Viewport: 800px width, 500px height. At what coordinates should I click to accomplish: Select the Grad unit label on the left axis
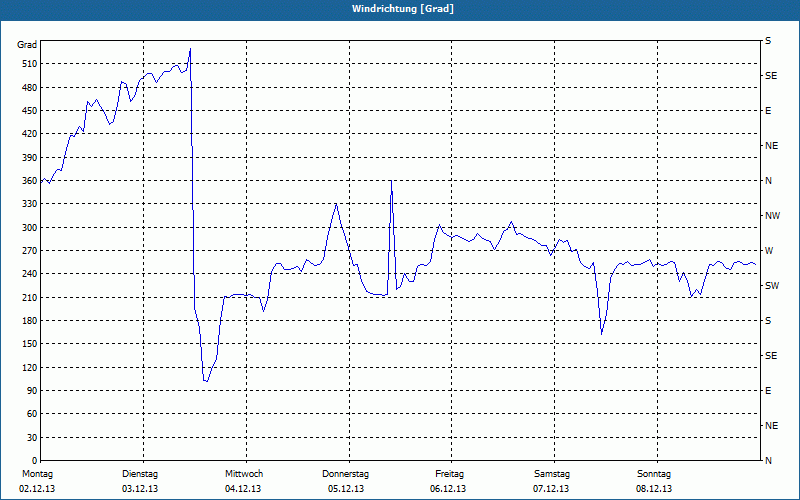(x=27, y=45)
